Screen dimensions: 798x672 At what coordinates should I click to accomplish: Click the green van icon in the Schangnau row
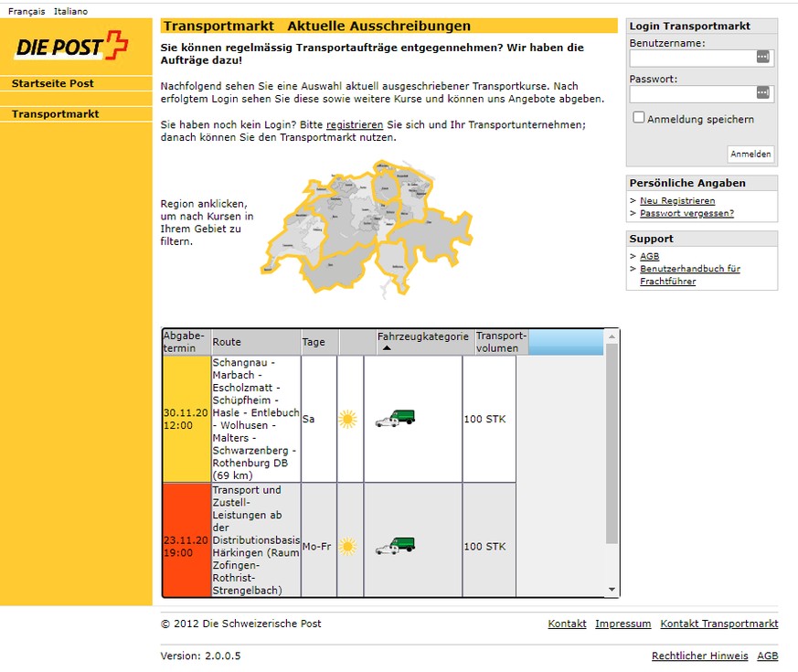tap(396, 418)
